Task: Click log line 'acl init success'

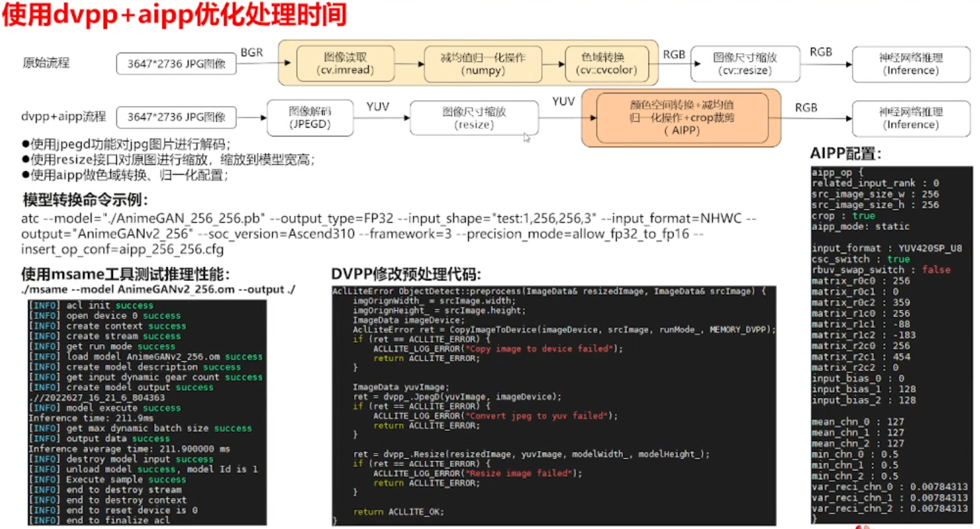Action: (x=91, y=305)
